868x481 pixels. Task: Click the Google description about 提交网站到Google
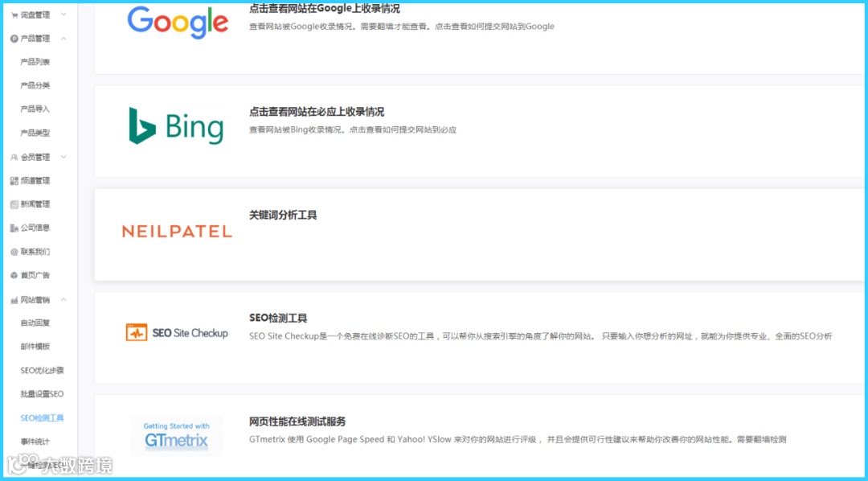[401, 27]
